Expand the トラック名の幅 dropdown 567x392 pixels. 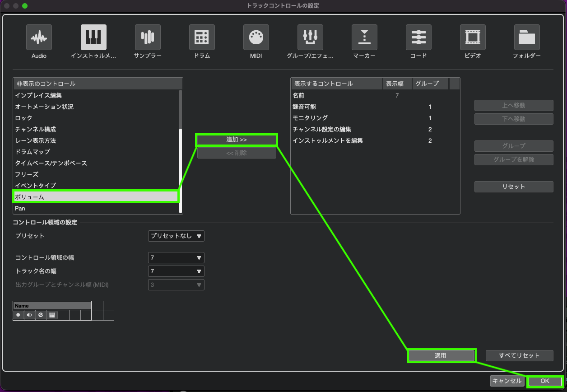pos(176,271)
